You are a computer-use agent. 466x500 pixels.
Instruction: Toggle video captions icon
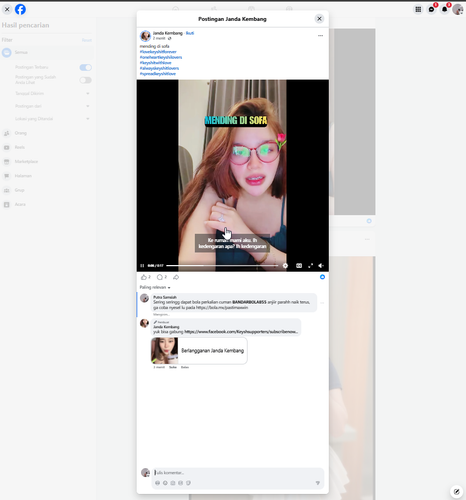[299, 266]
